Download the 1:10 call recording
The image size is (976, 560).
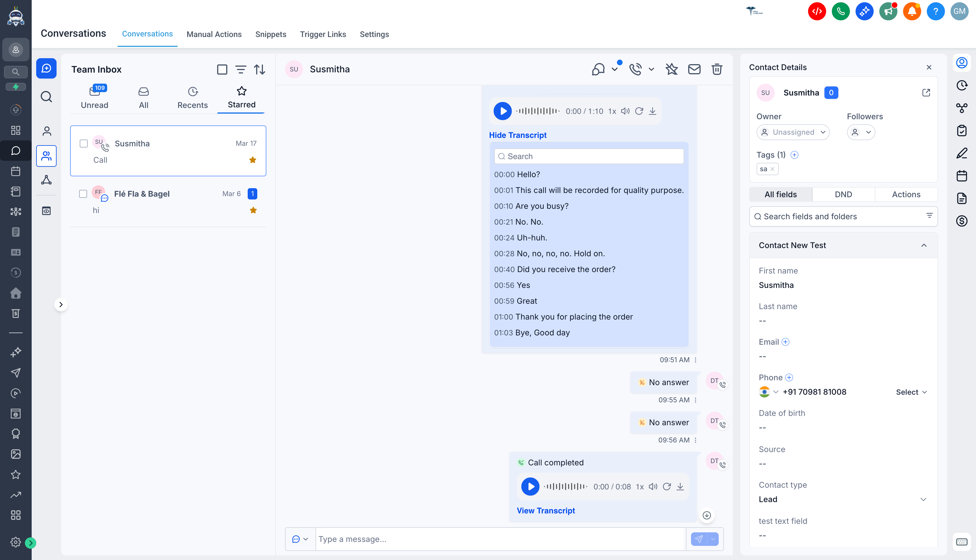pos(652,111)
